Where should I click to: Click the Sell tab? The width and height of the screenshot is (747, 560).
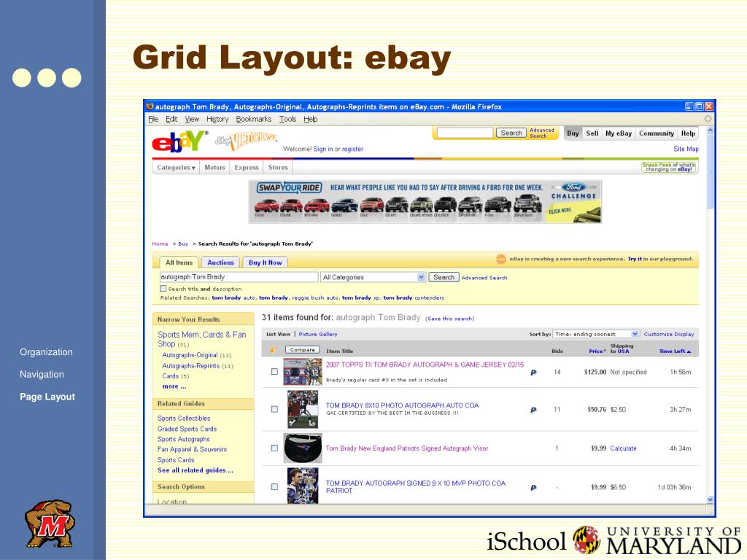(592, 133)
